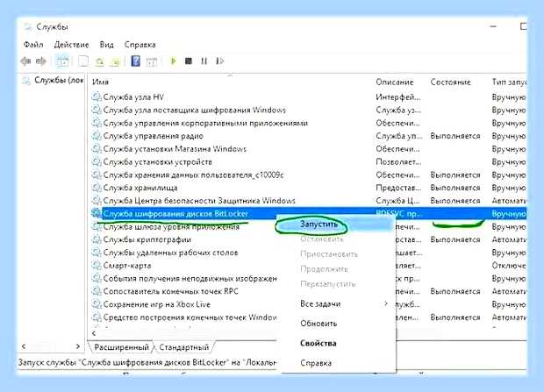544x392 pixels.
Task: Switch to the Стандартный tab
Action: 184,347
